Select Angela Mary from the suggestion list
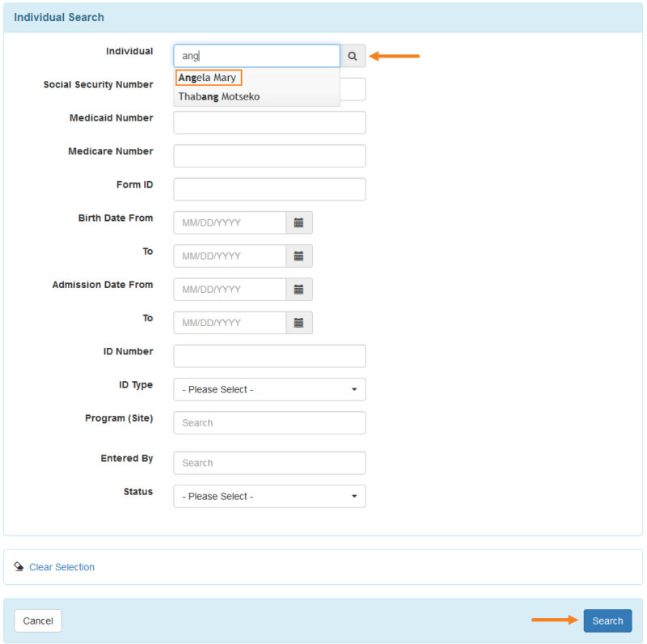The height and width of the screenshot is (644, 647). tap(208, 77)
